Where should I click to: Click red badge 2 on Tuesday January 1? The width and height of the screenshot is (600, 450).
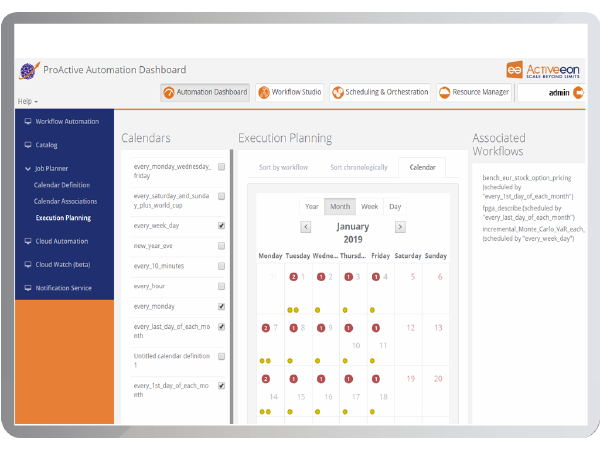click(x=293, y=277)
